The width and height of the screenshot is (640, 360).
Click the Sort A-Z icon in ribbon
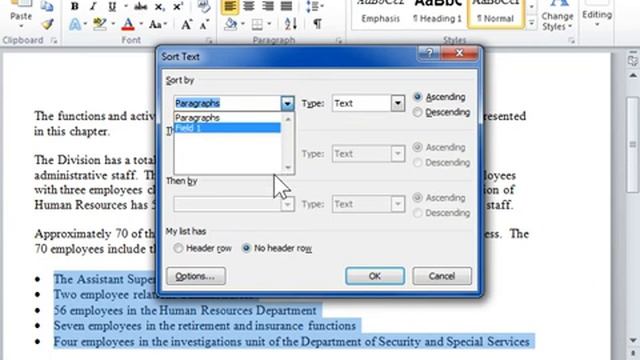(291, 24)
